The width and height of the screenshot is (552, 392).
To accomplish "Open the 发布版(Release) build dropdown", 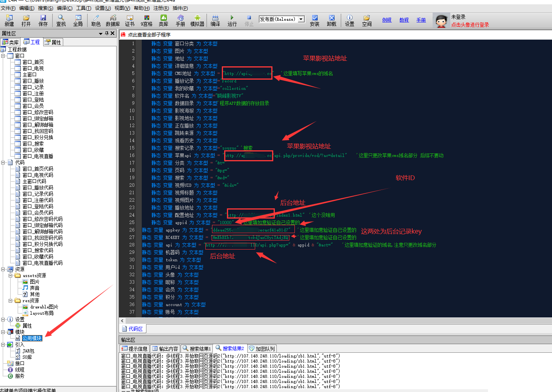I will pos(301,19).
